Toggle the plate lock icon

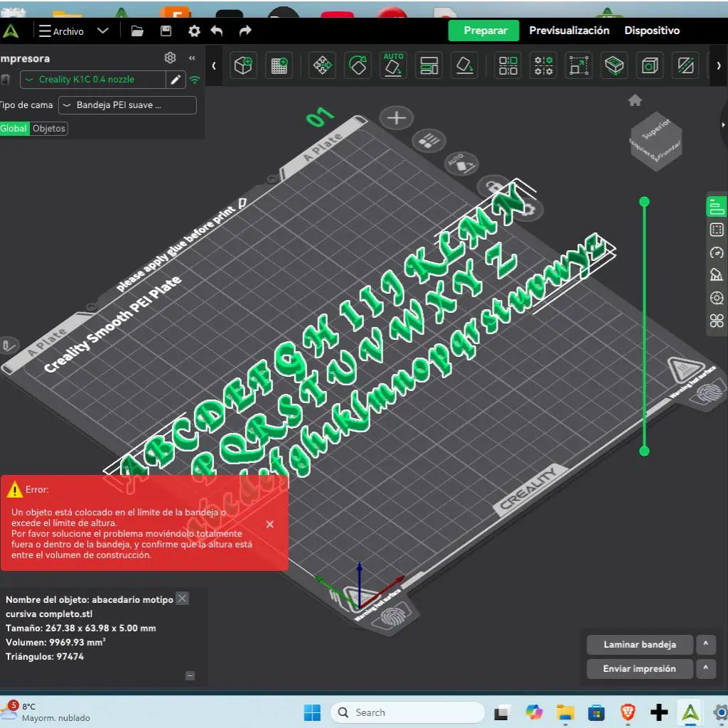(493, 187)
